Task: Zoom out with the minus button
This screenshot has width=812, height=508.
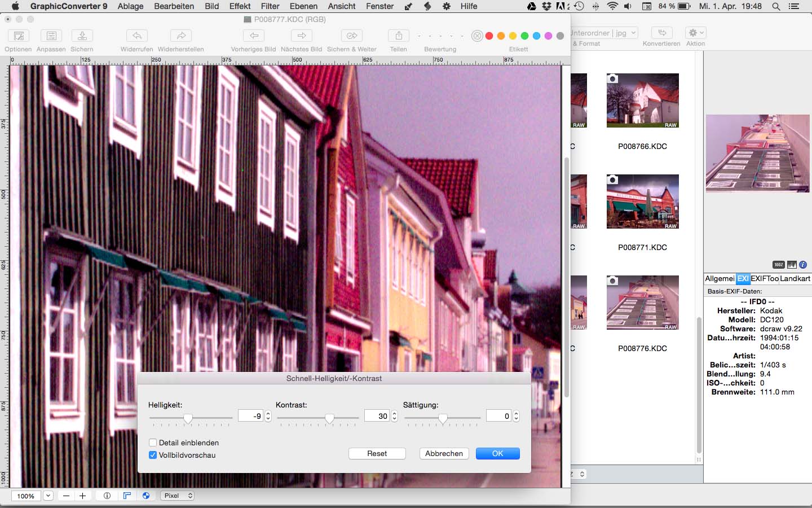Action: point(67,496)
